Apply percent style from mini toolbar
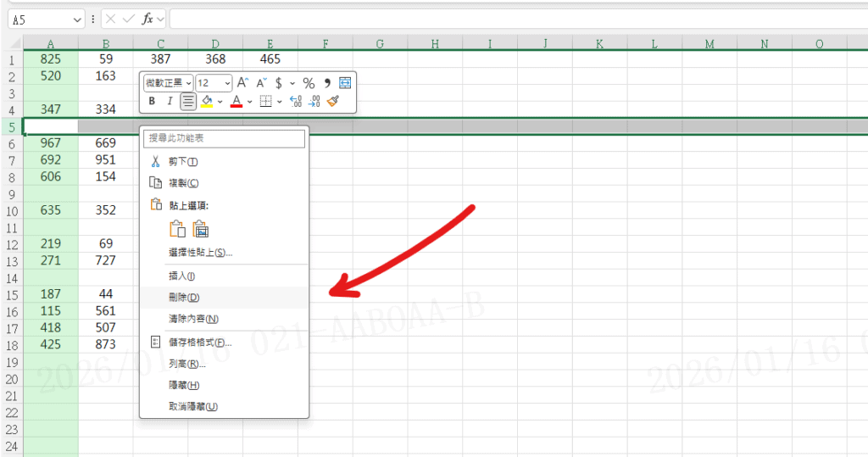 tap(309, 83)
